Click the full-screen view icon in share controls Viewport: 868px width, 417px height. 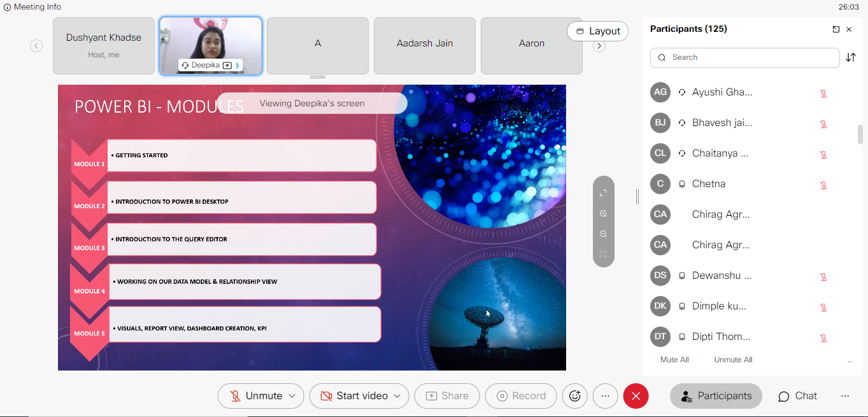coord(603,254)
